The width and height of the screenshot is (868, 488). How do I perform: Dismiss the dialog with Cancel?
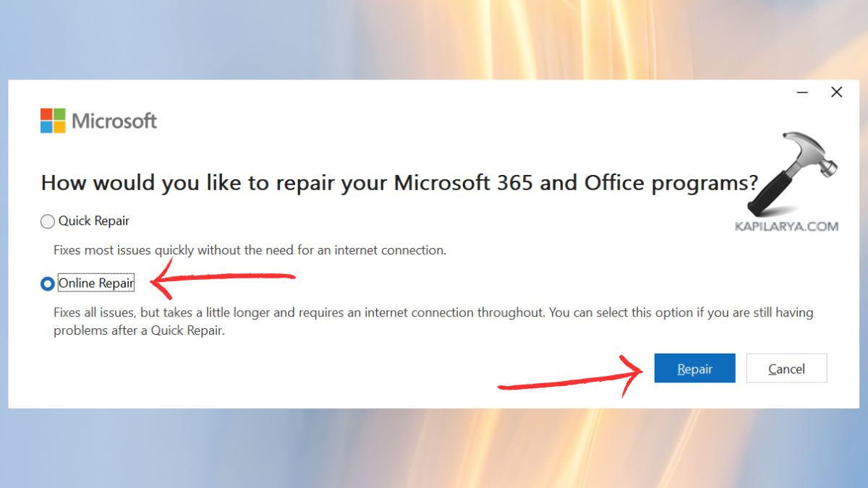click(786, 368)
